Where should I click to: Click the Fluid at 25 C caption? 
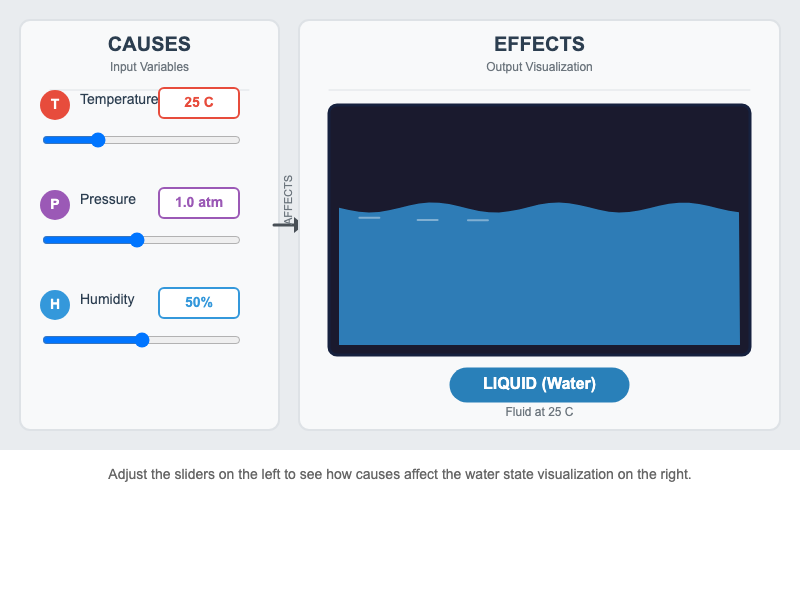point(539,411)
